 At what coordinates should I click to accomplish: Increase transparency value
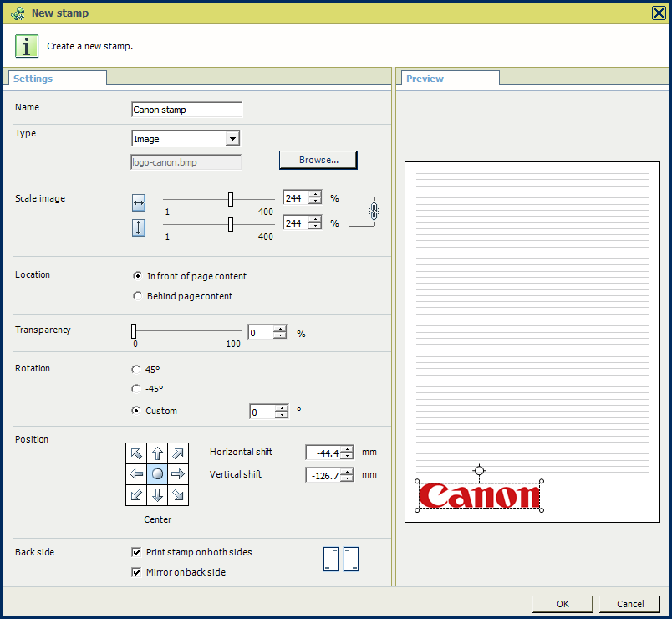tap(280, 329)
